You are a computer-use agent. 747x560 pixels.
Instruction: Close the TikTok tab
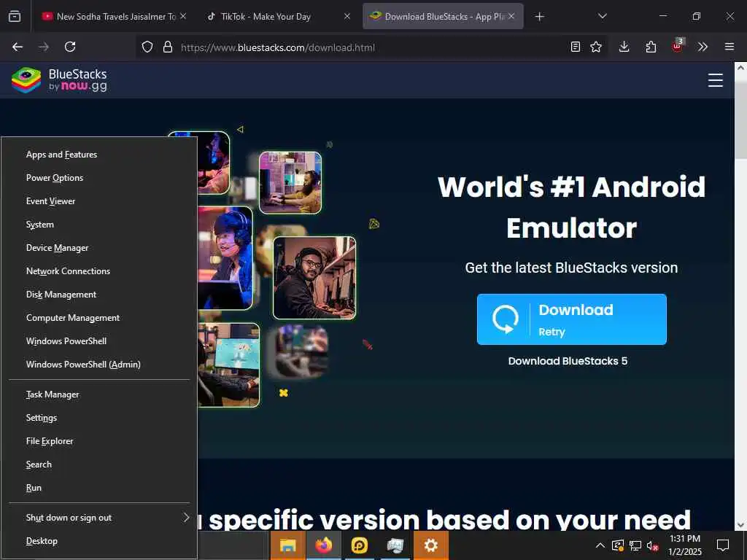coord(347,16)
